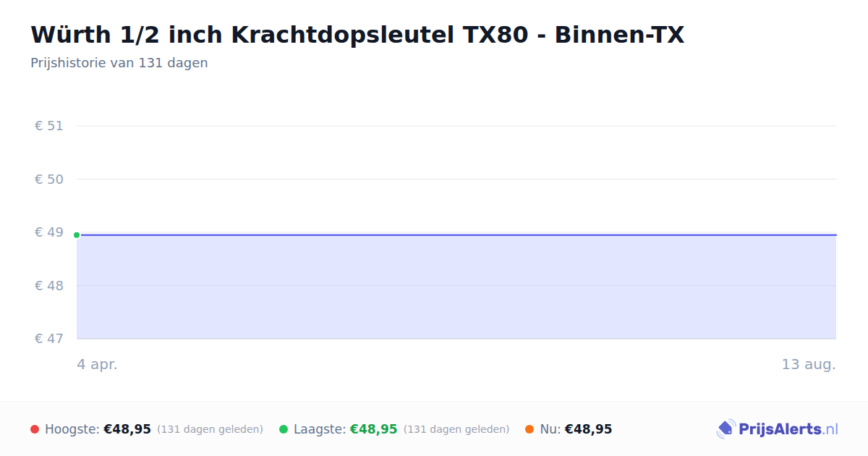Click the Nu €48,95 current price

tap(588, 429)
